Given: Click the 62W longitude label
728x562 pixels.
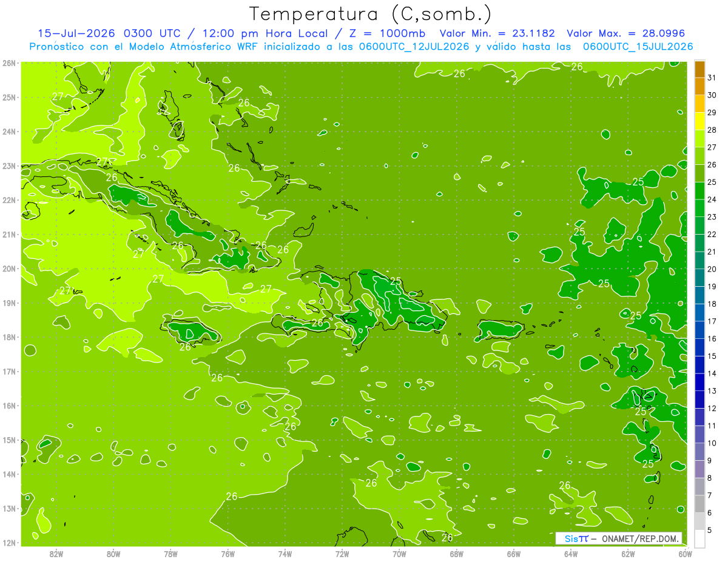Looking at the screenshot, I should click(628, 554).
